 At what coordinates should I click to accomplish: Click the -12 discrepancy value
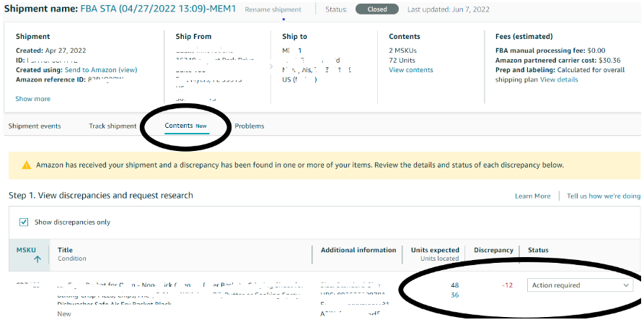507,285
